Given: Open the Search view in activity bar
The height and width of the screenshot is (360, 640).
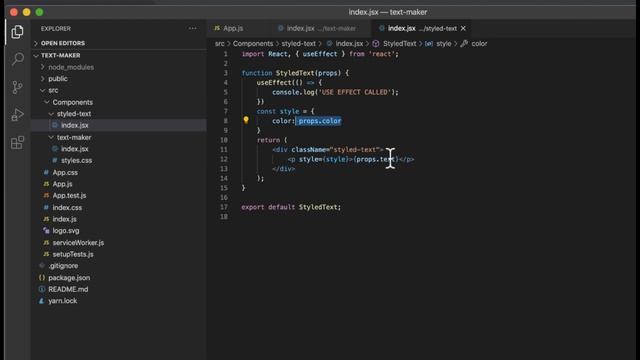Looking at the screenshot, I should pyautogui.click(x=17, y=59).
